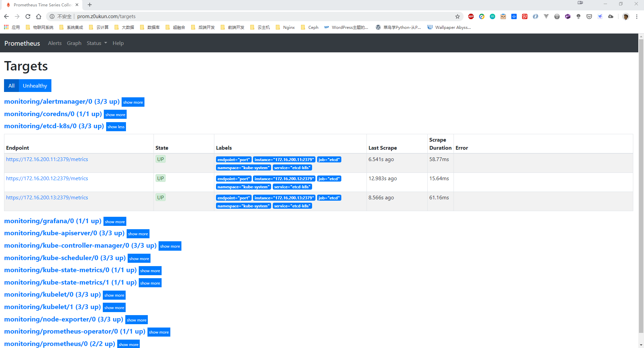Collapse etcd-k8s/0 targets with show less
This screenshot has height=348, width=644.
pos(116,127)
